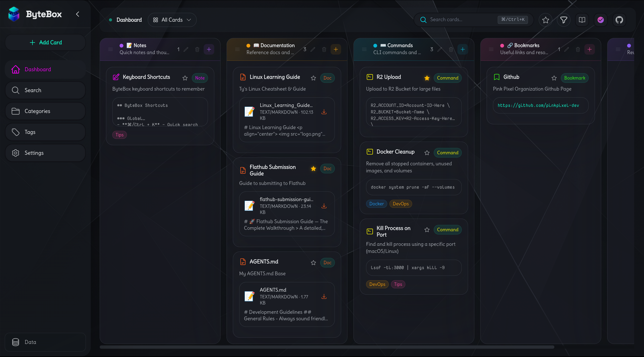This screenshot has height=357, width=644.
Task: Open Categories in the sidebar
Action: pyautogui.click(x=46, y=111)
